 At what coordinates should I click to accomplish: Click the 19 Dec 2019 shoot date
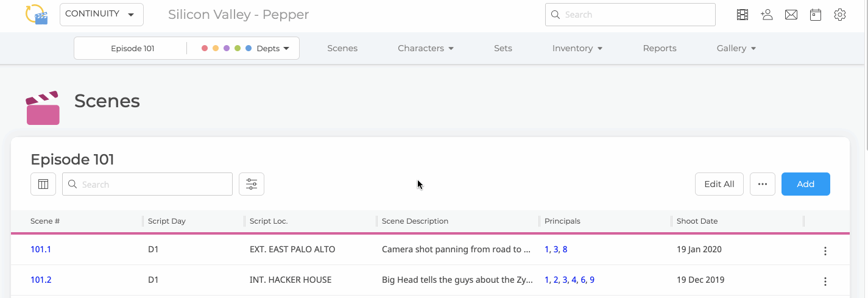coord(700,280)
